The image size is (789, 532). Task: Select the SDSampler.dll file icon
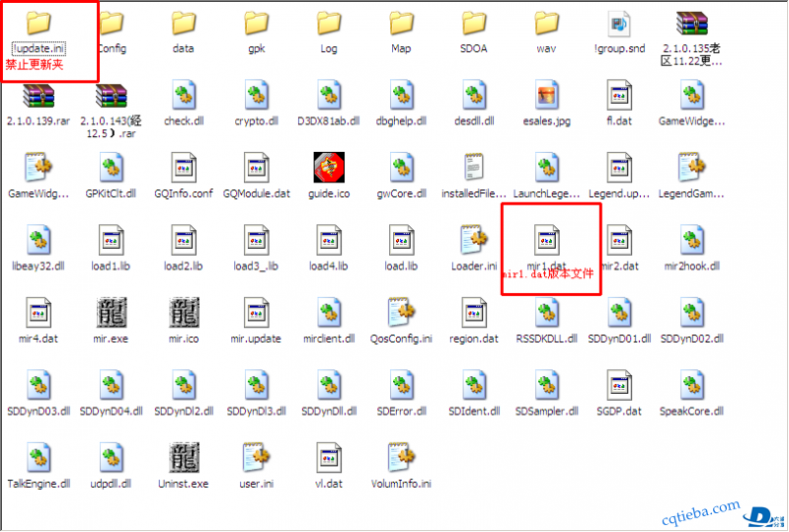pos(546,385)
